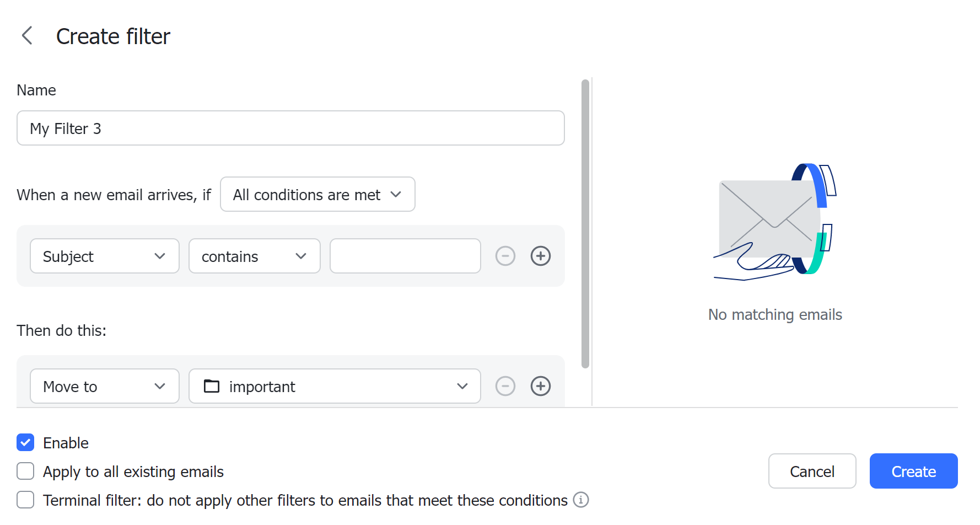This screenshot has height=525, width=980.
Task: Select the filter Name input field
Action: pos(290,128)
